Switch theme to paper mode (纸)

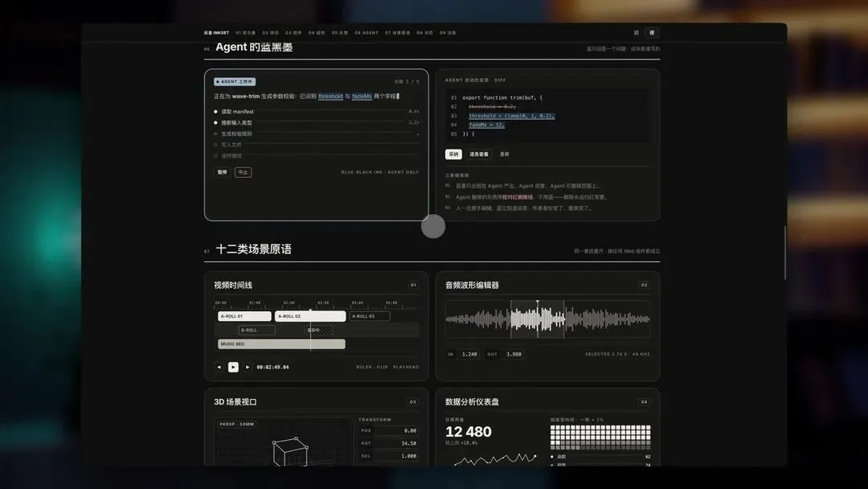[x=637, y=33]
